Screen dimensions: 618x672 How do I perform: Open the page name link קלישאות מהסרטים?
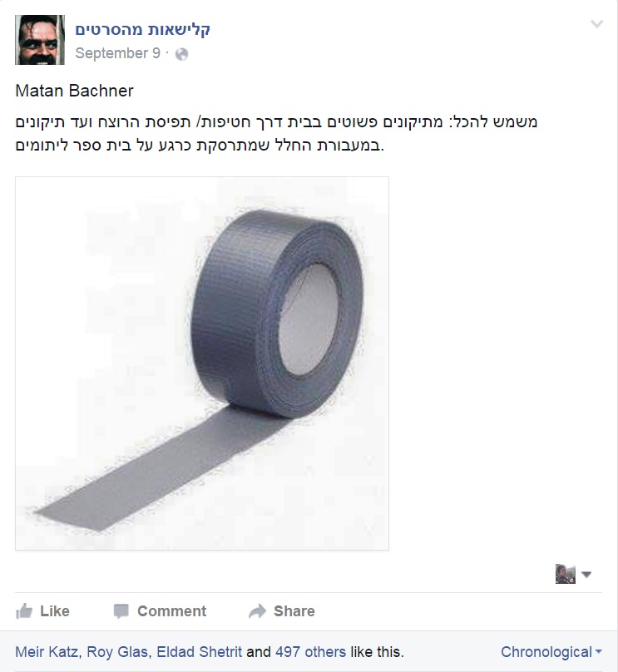click(x=143, y=30)
